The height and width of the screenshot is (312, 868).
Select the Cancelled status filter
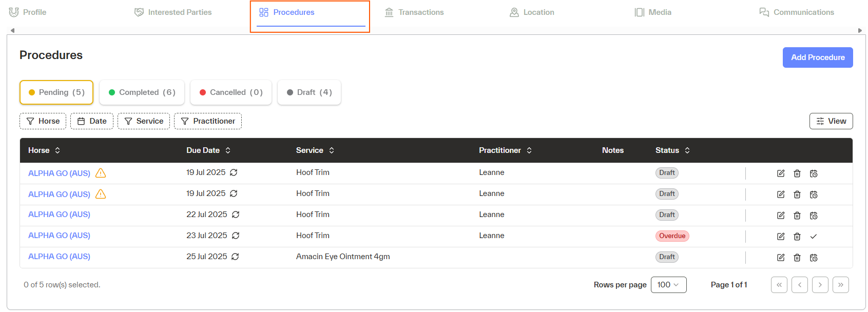231,92
